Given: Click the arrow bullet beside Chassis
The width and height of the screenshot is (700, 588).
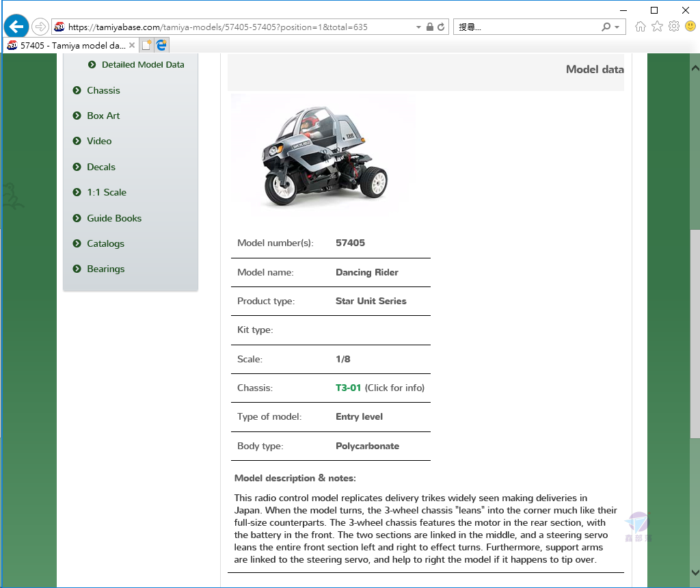Looking at the screenshot, I should pyautogui.click(x=77, y=90).
